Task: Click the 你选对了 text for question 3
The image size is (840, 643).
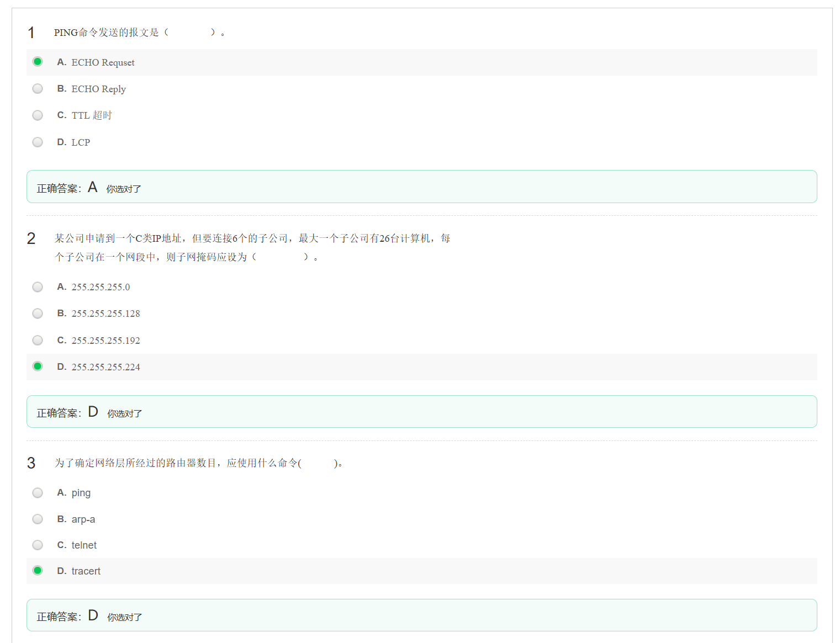Action: pyautogui.click(x=124, y=617)
